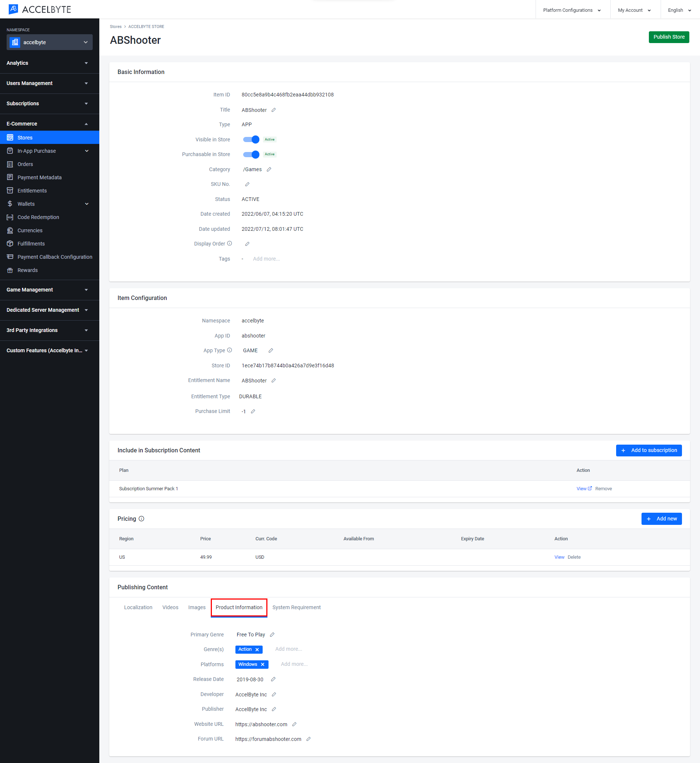Edit the SKU No. pencil icon
This screenshot has height=763, width=700.
[x=247, y=184]
